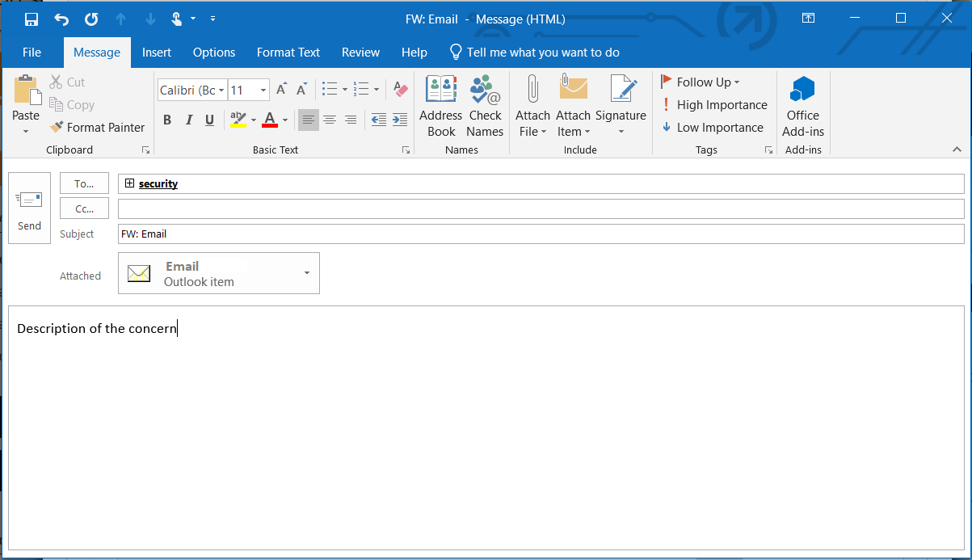This screenshot has width=972, height=560.
Task: Increase the paragraph indent
Action: click(x=399, y=120)
